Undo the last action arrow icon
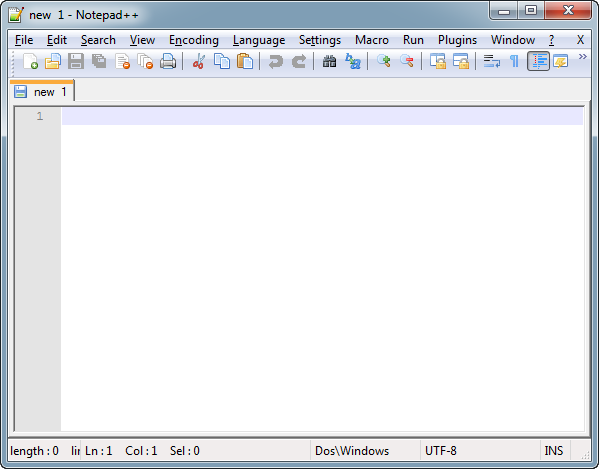599x469 pixels. [275, 61]
